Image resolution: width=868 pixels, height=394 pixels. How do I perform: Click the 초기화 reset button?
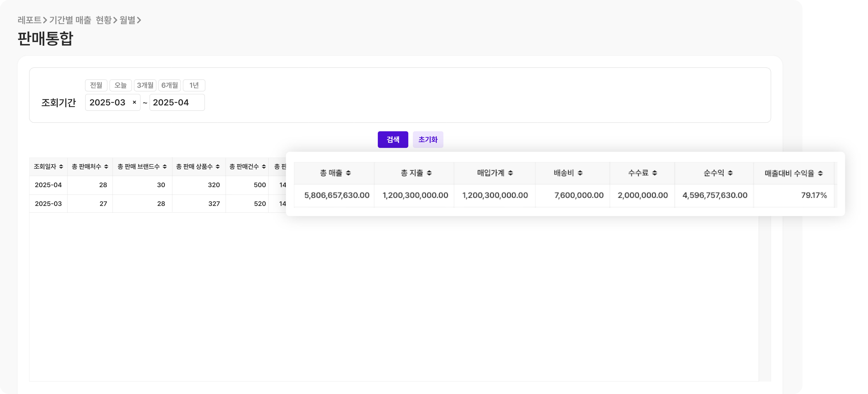pyautogui.click(x=428, y=139)
